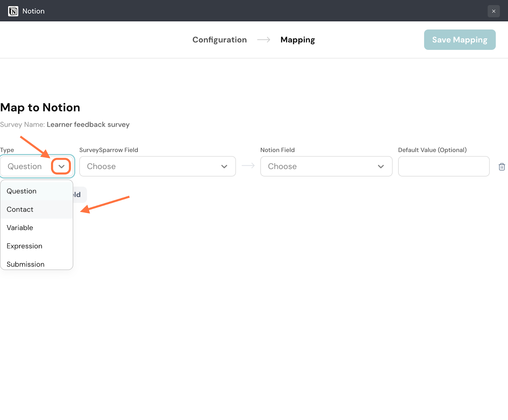Go back to the Configuration step
This screenshot has height=420, width=508.
[x=219, y=40]
